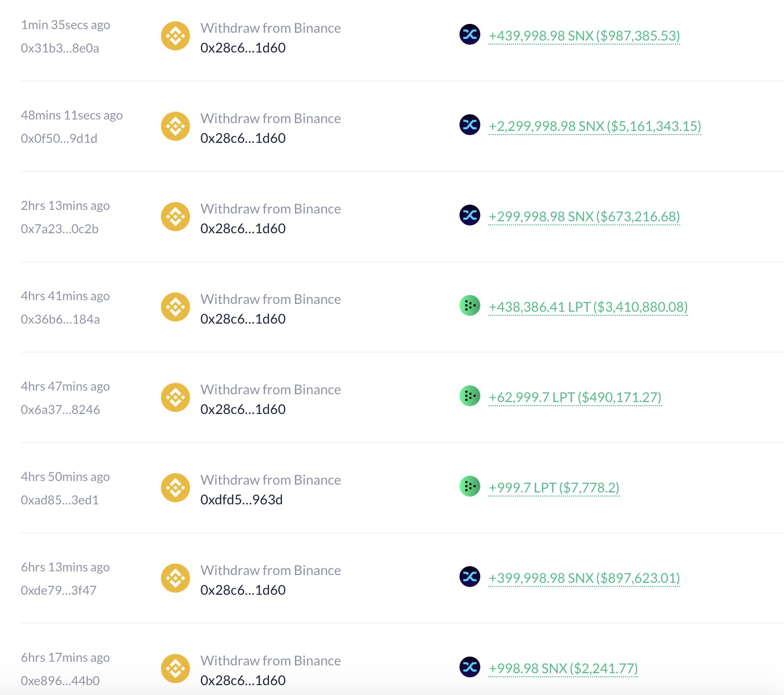Open the +439,998.98 SNX amount link
The width and height of the screenshot is (784, 695).
[584, 36]
